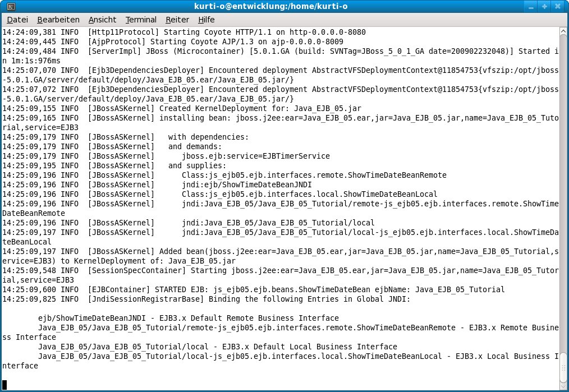Open the Bearbeiten menu
This screenshot has height=392, width=569.
click(x=58, y=20)
